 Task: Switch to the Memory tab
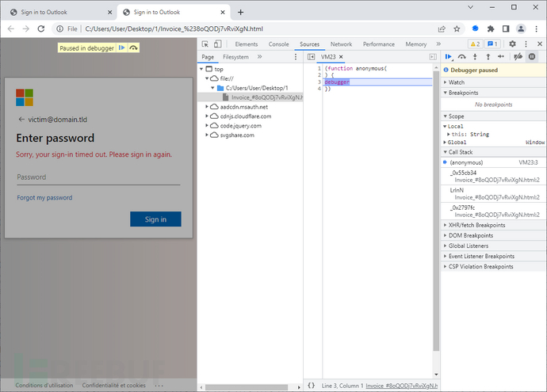click(416, 44)
